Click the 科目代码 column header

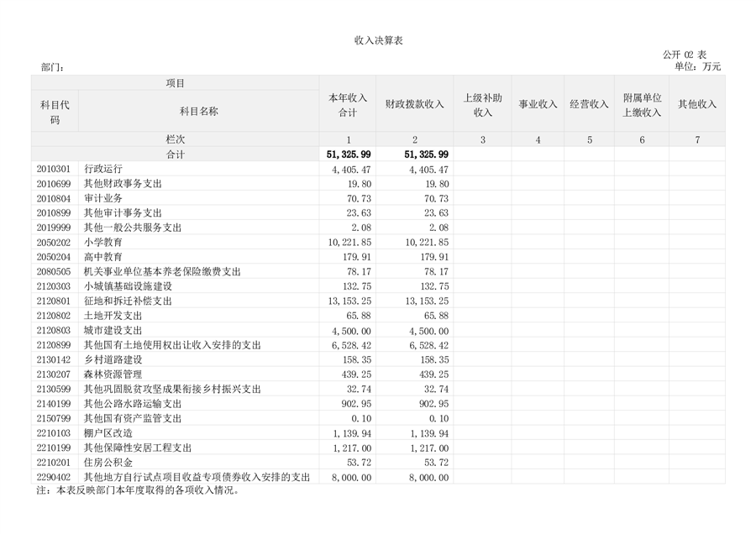(55, 112)
